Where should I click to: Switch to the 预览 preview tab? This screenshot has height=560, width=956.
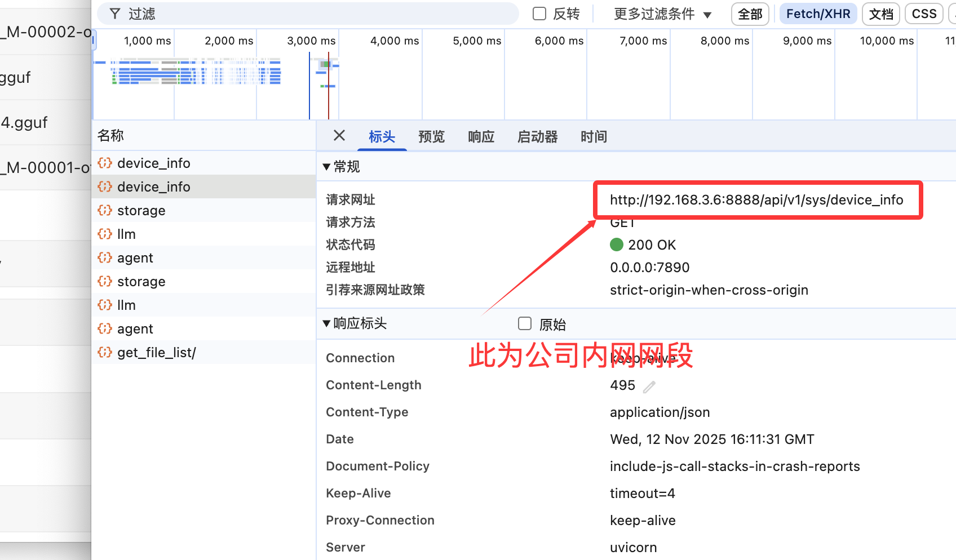point(431,136)
